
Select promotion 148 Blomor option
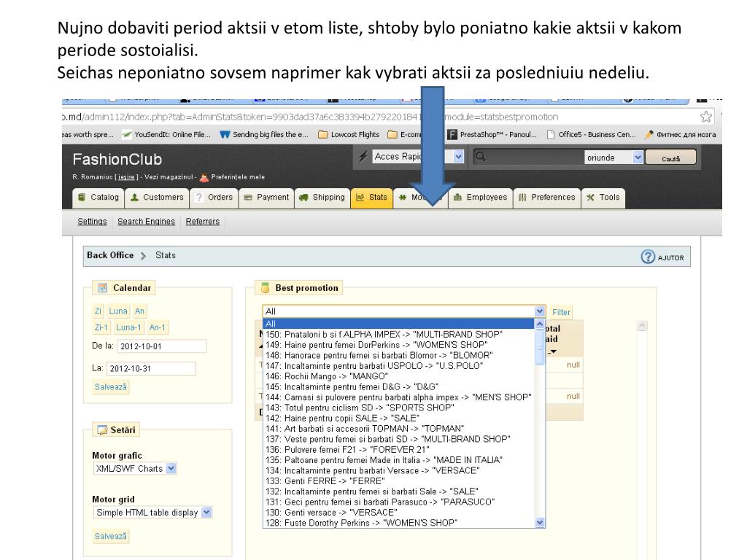pyautogui.click(x=399, y=355)
